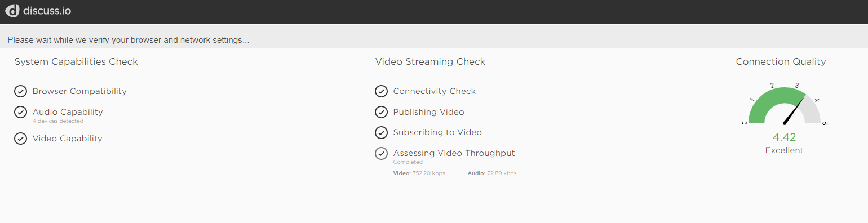Click the Video 752.20 kbps throughput reading
Screen dimensions: 868x223
click(419, 173)
